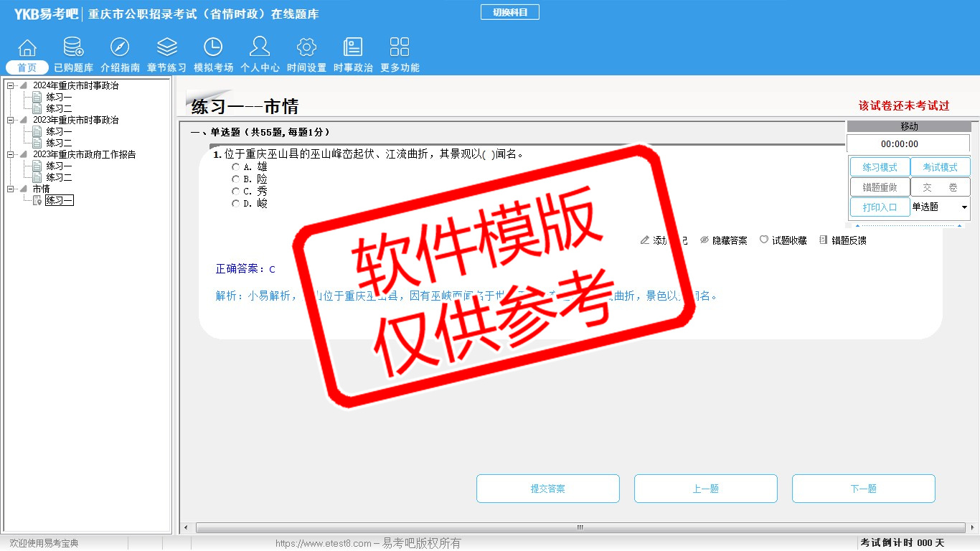Open 章节练习 layers icon

tap(166, 47)
